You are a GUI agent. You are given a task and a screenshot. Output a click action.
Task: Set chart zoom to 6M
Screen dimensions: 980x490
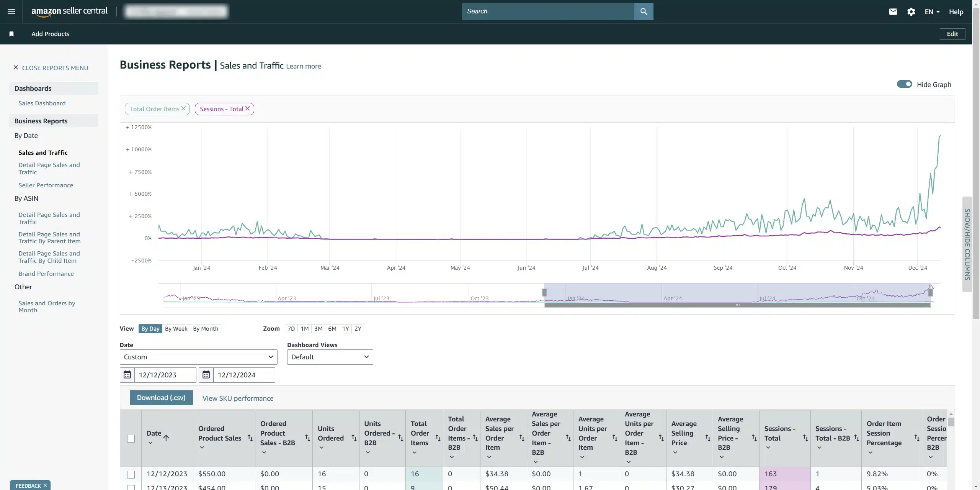tap(332, 329)
